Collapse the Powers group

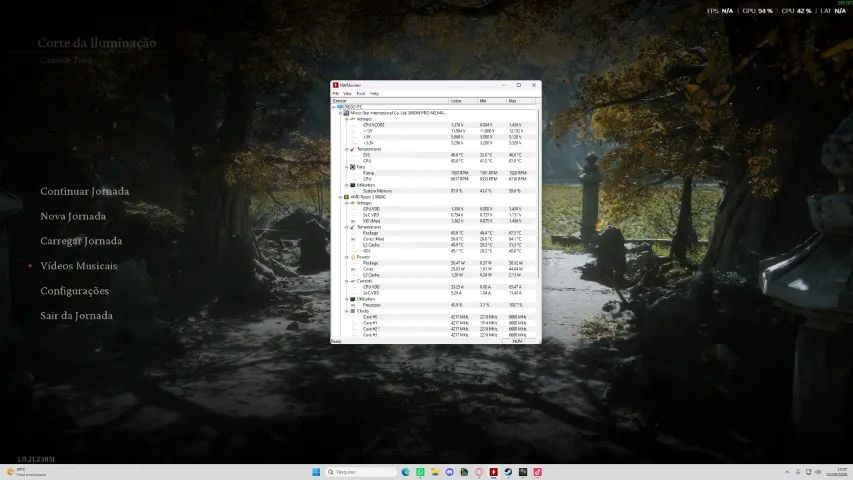(347, 257)
